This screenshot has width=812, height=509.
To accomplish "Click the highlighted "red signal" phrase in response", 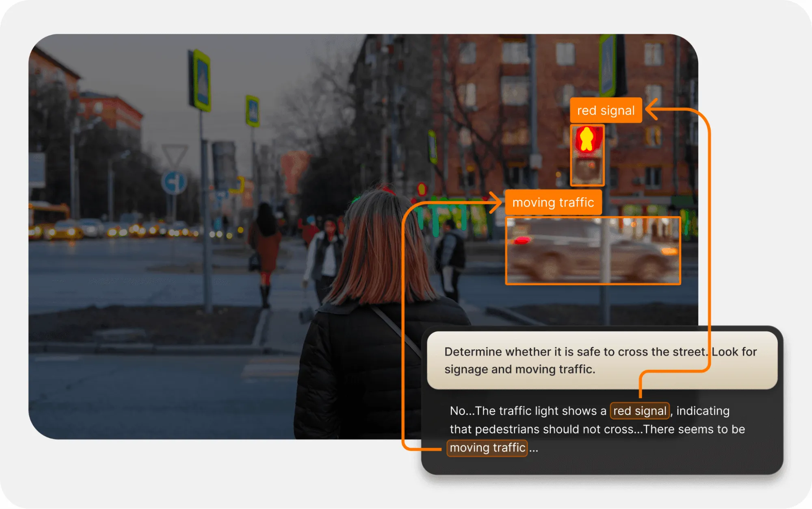I will (639, 411).
